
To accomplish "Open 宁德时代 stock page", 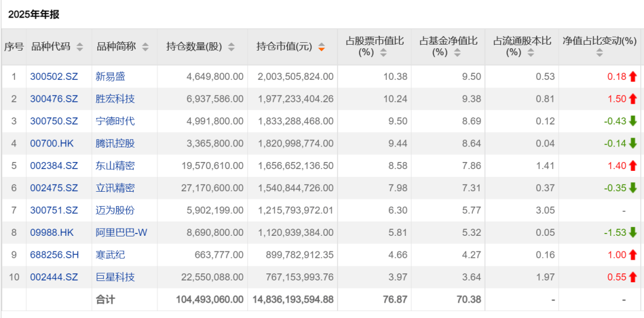I will click(x=115, y=121).
